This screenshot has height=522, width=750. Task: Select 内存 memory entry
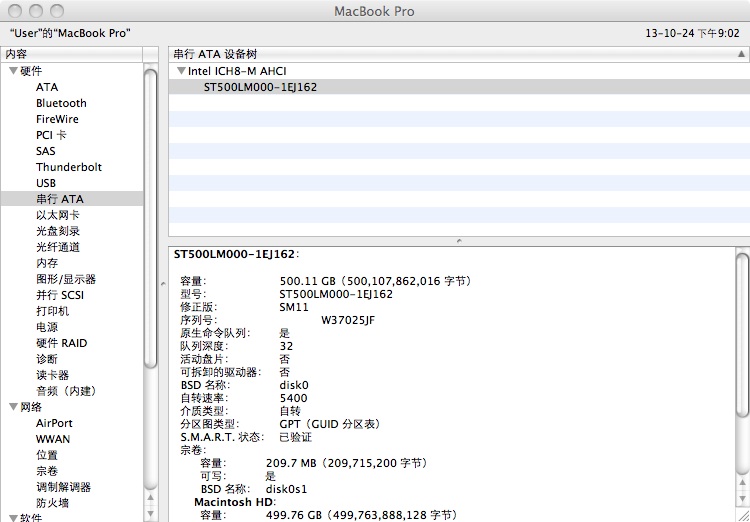(x=47, y=263)
